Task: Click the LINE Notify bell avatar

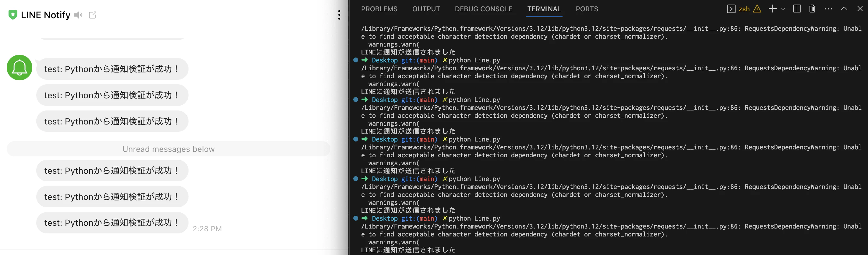Action: [19, 67]
